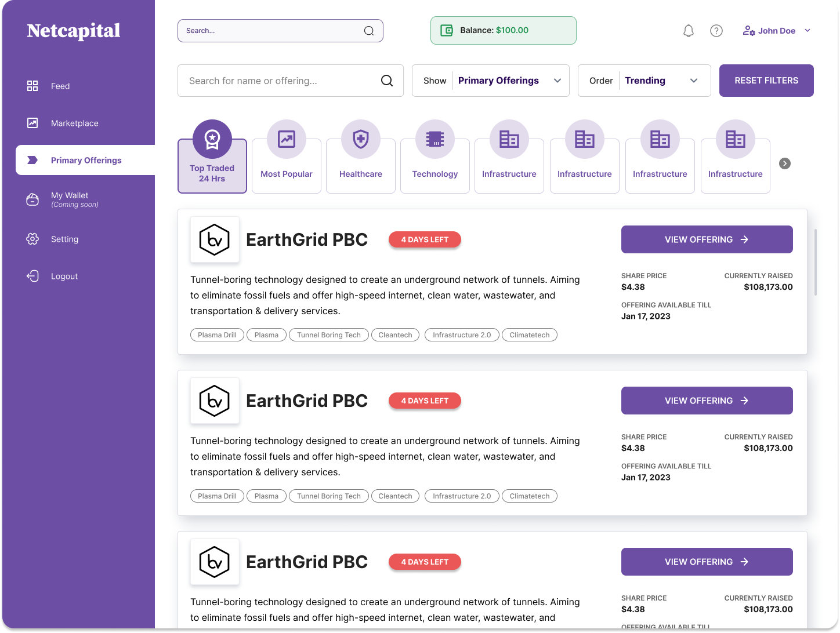This screenshot has height=633, width=840.
Task: Expand John Doe account menu
Action: coord(777,31)
